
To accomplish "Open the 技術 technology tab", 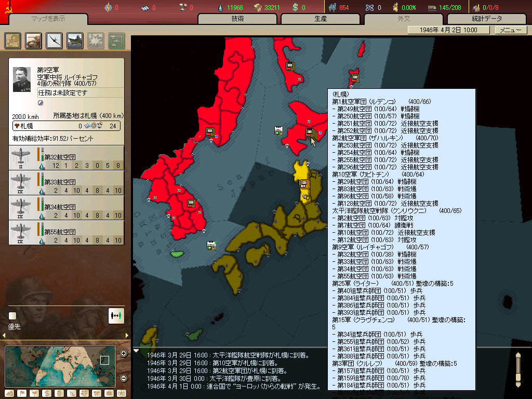I will click(x=237, y=19).
